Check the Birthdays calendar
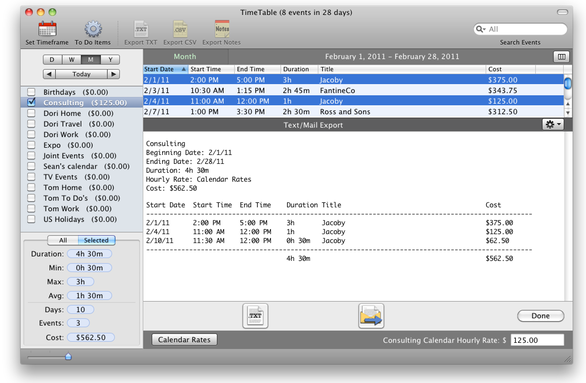The width and height of the screenshot is (586, 383). pyautogui.click(x=31, y=92)
